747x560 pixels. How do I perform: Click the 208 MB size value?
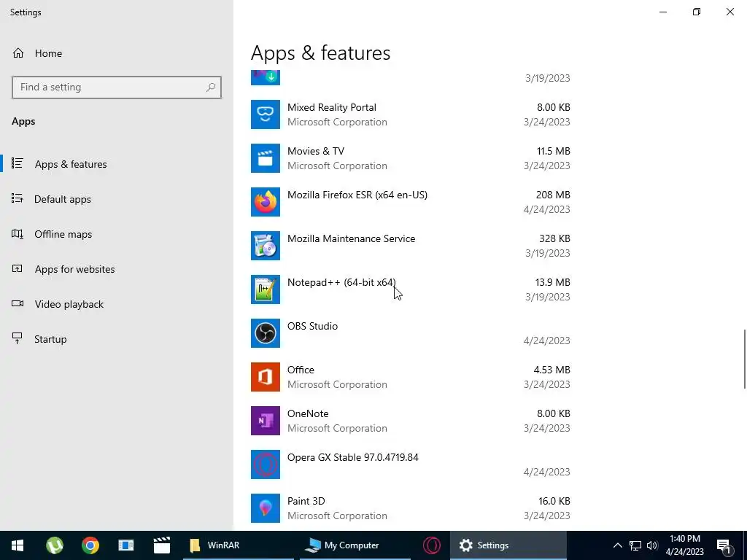pos(553,195)
